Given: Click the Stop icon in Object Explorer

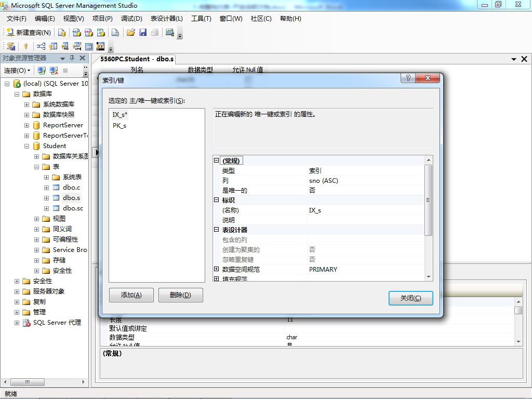Looking at the screenshot, I should [x=65, y=71].
